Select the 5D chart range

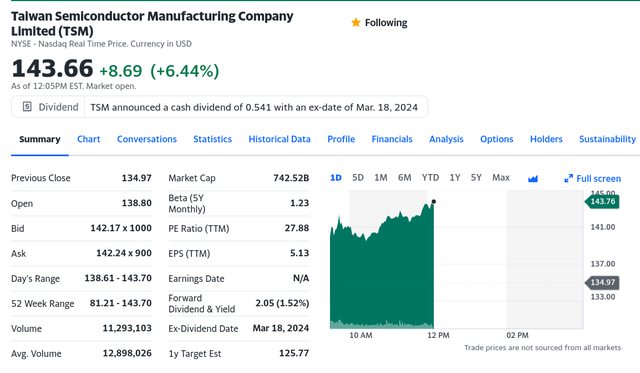point(358,178)
